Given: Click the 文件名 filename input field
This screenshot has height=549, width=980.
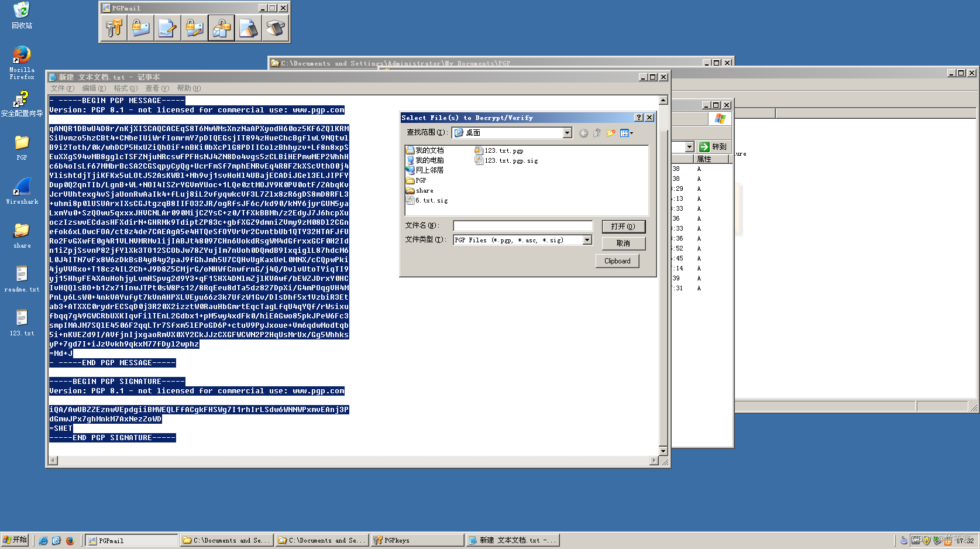Looking at the screenshot, I should pos(523,226).
